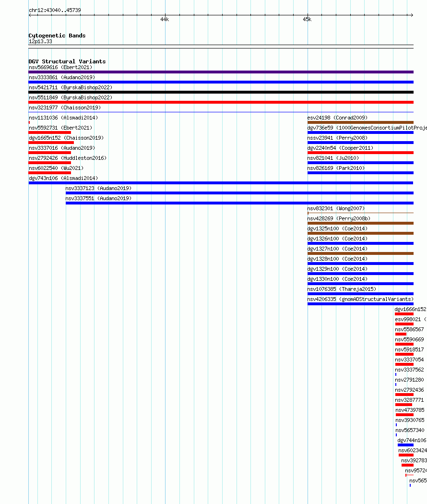This screenshot has height=504, width=427.
Task: Click the black bar under nsv5421711 (ByrskaBishop2022)
Action: (x=221, y=92)
